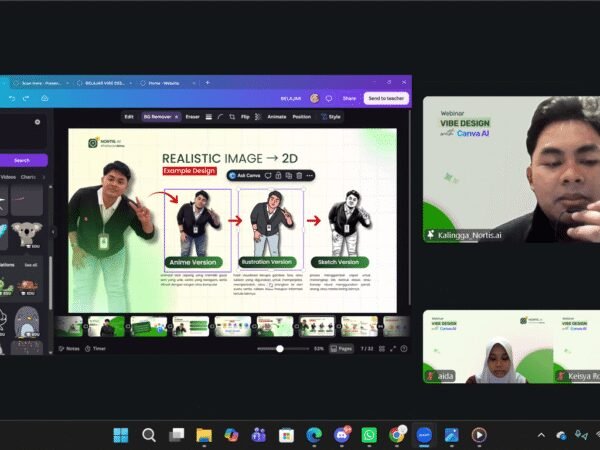
Task: Click the purple Search button
Action: point(22,160)
